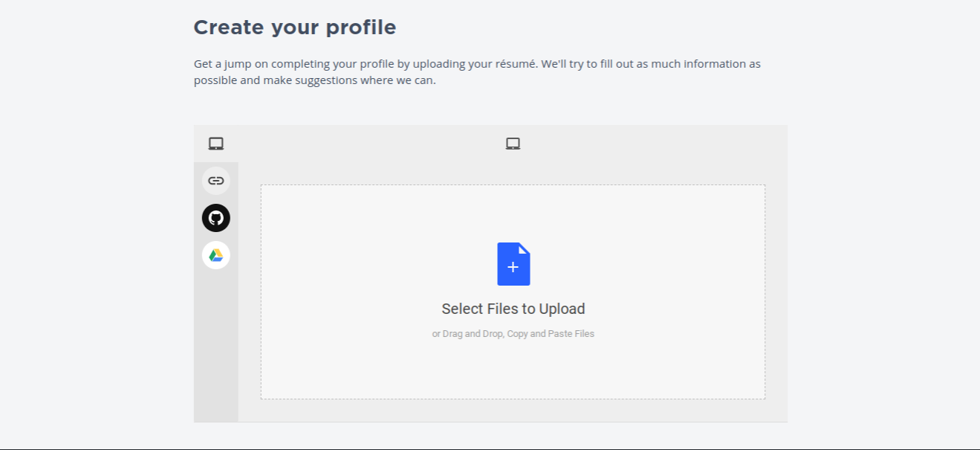
Task: Select the My Device laptop icon in sidebar
Action: 216,144
